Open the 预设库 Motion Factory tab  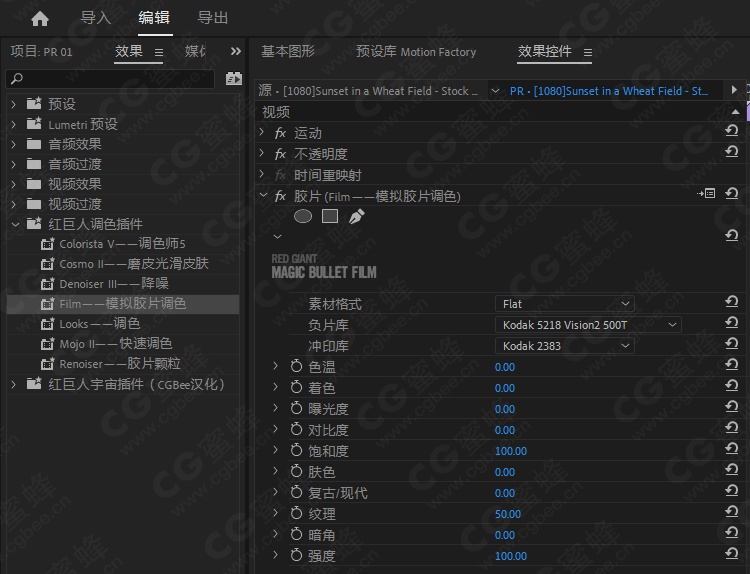click(416, 52)
